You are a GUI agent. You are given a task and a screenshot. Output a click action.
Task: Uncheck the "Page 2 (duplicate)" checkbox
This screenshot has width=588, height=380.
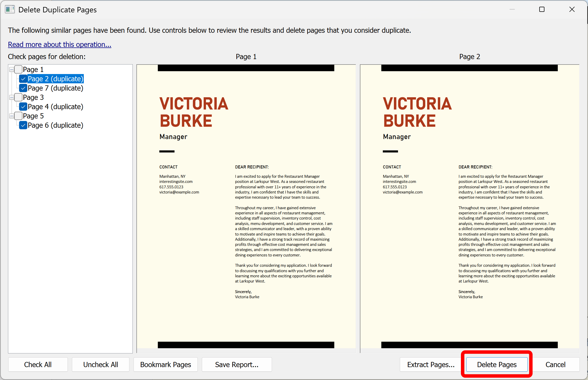(23, 79)
